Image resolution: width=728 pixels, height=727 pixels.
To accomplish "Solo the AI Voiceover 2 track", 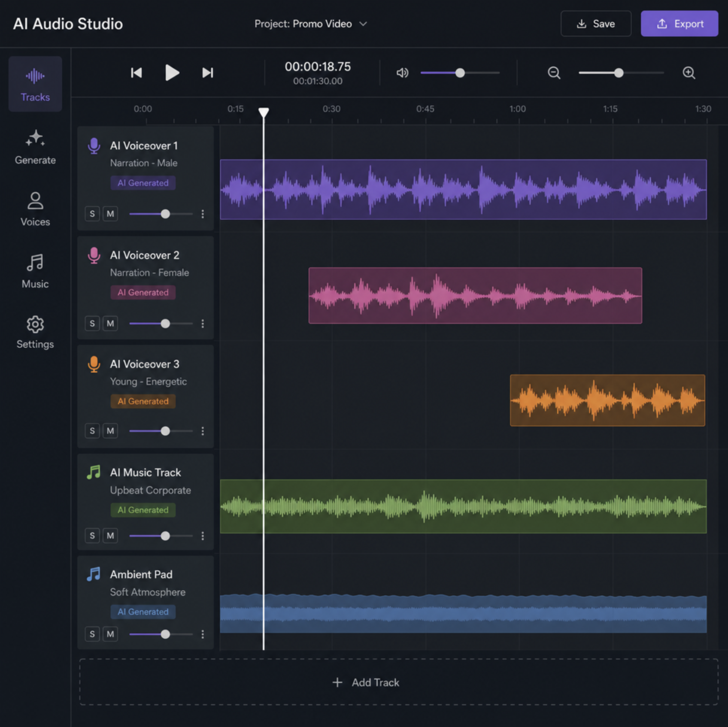I will [x=92, y=323].
